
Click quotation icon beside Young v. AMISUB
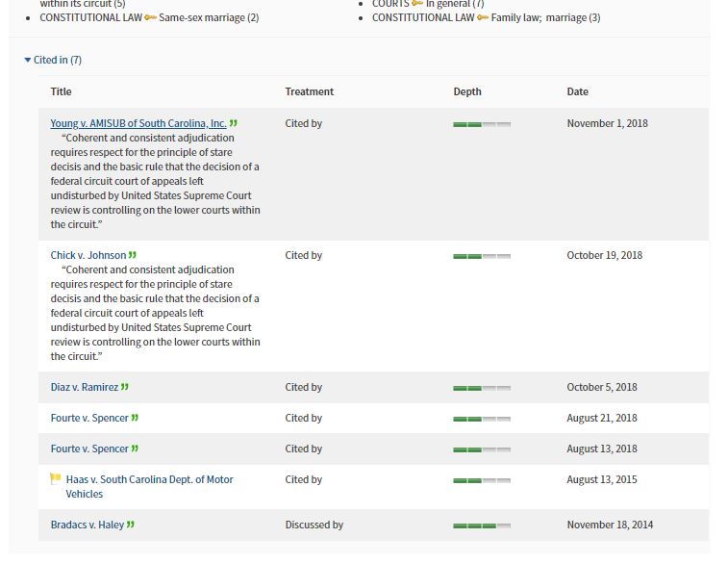(233, 123)
